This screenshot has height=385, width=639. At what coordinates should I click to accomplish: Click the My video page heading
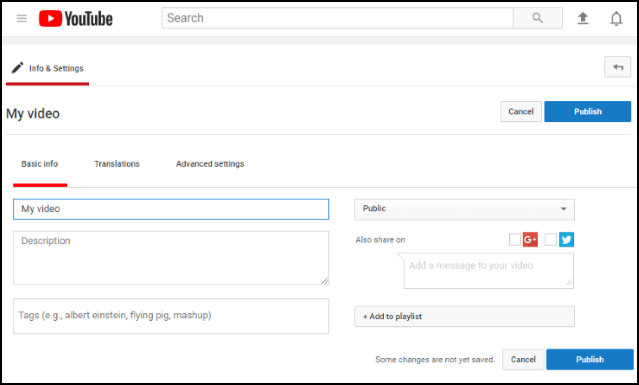pyautogui.click(x=33, y=114)
